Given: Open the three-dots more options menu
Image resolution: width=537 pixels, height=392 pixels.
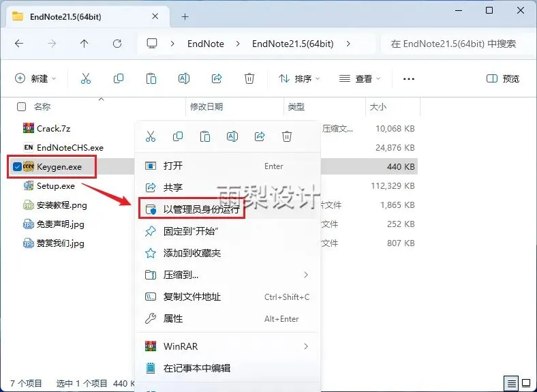Looking at the screenshot, I should 409,79.
